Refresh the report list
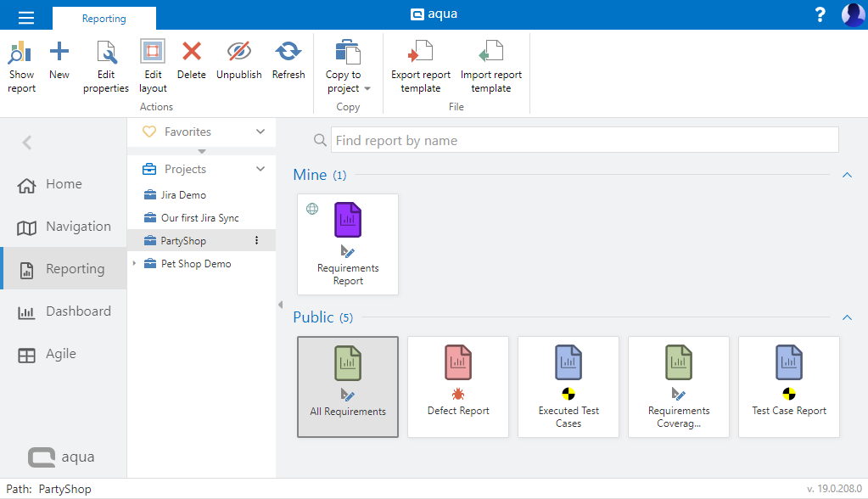This screenshot has width=868, height=499. coord(288,53)
